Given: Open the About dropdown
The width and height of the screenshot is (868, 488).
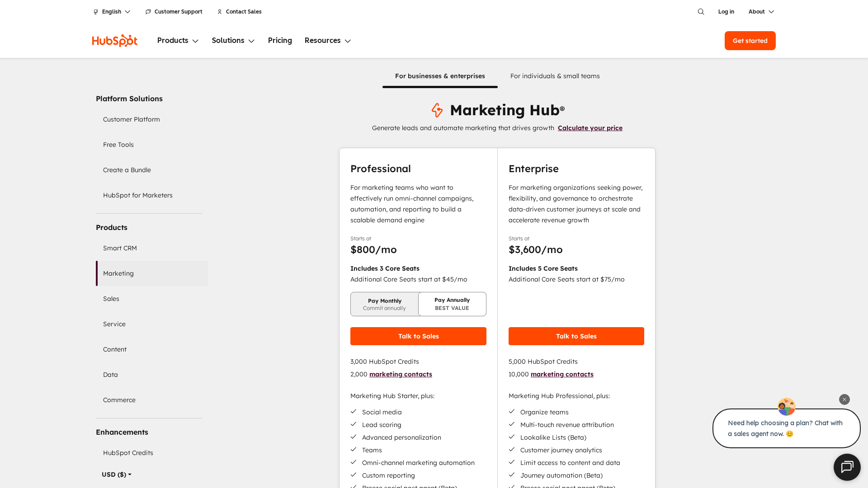Looking at the screenshot, I should point(761,12).
